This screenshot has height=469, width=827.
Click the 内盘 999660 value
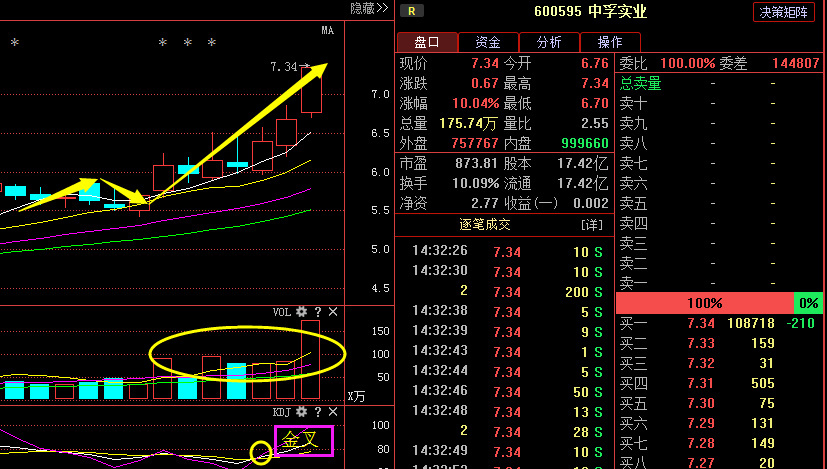pyautogui.click(x=585, y=143)
